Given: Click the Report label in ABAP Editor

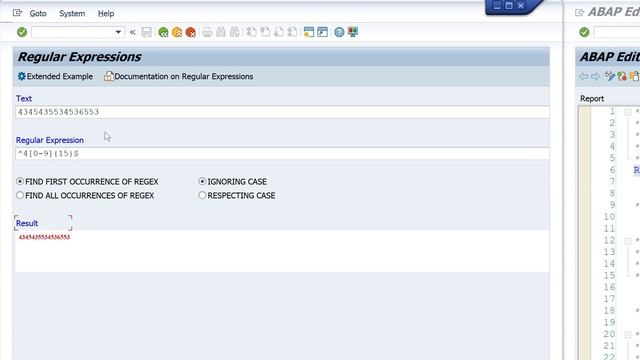Looking at the screenshot, I should (592, 98).
